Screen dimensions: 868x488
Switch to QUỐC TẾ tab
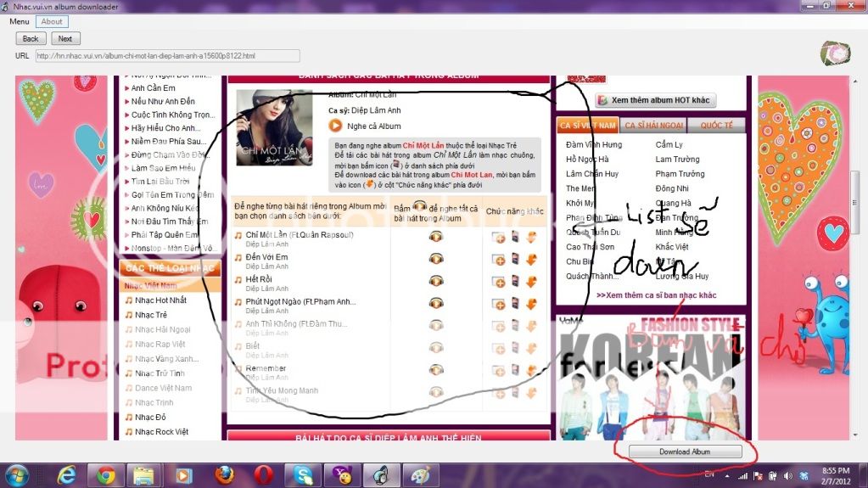tap(716, 126)
